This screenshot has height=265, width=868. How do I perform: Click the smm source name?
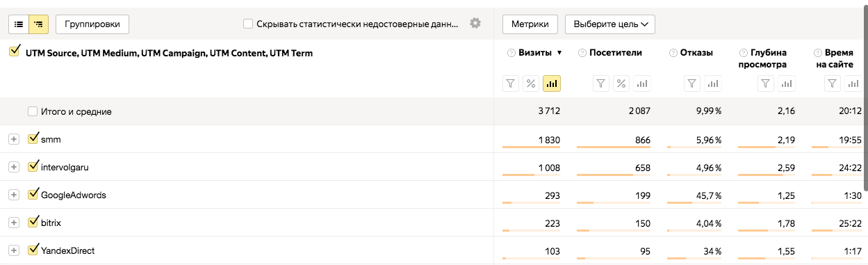click(51, 139)
